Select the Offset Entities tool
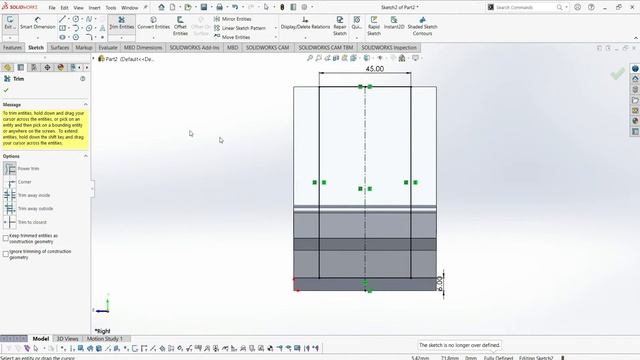 [180, 26]
